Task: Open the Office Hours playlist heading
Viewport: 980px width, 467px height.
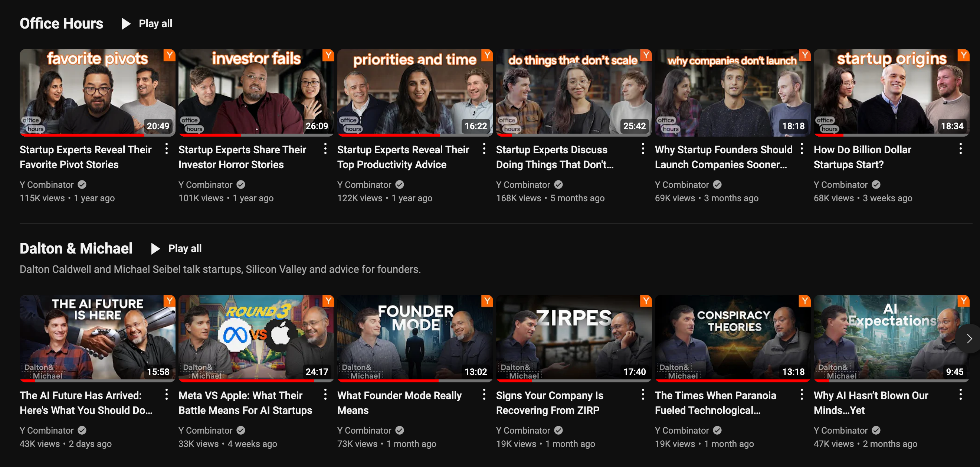Action: [61, 24]
